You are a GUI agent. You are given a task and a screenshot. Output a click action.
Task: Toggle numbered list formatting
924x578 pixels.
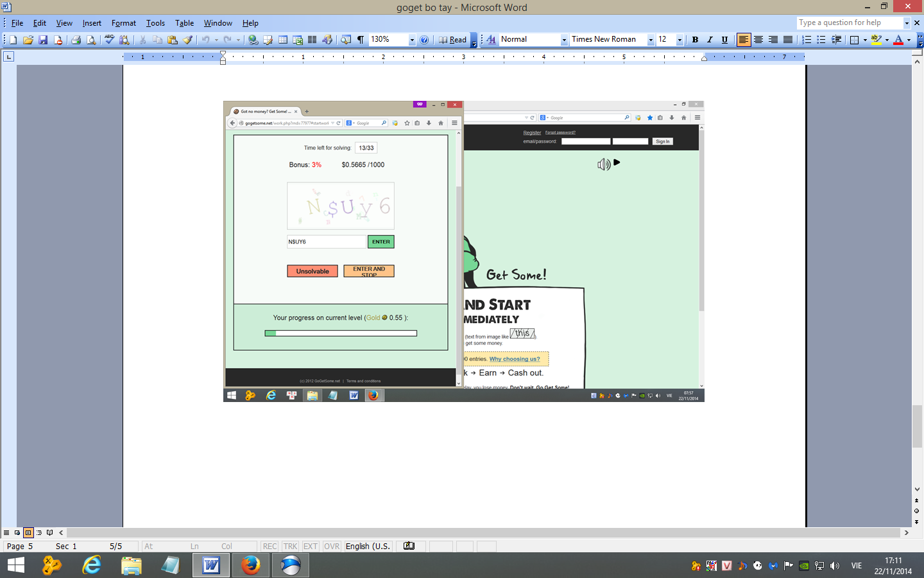(x=807, y=40)
